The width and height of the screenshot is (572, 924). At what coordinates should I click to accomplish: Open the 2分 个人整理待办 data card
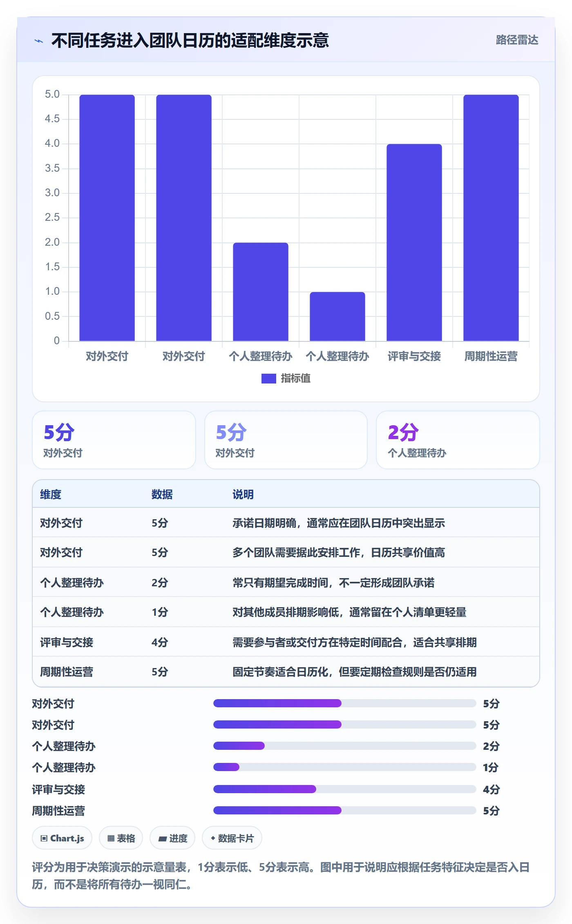click(x=458, y=440)
